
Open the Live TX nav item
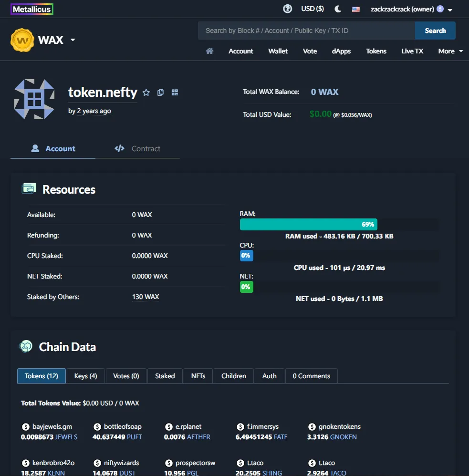click(412, 51)
